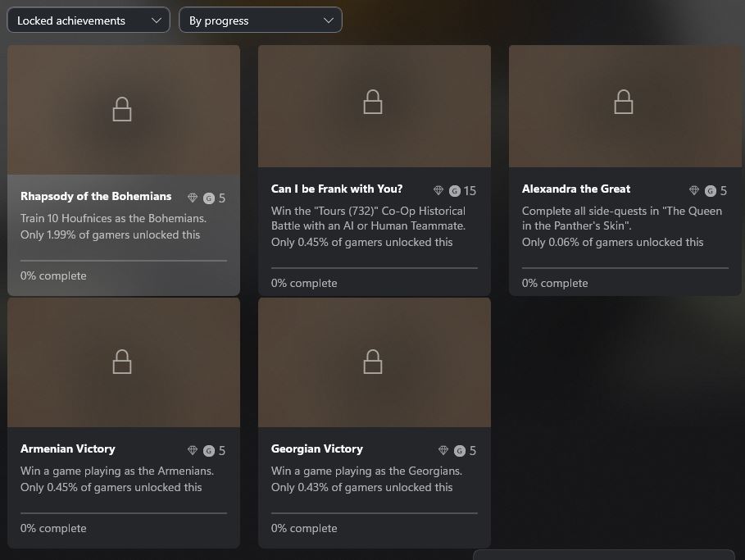Click the Rhapsody of the Bohemians title
The width and height of the screenshot is (745, 560).
click(x=96, y=197)
